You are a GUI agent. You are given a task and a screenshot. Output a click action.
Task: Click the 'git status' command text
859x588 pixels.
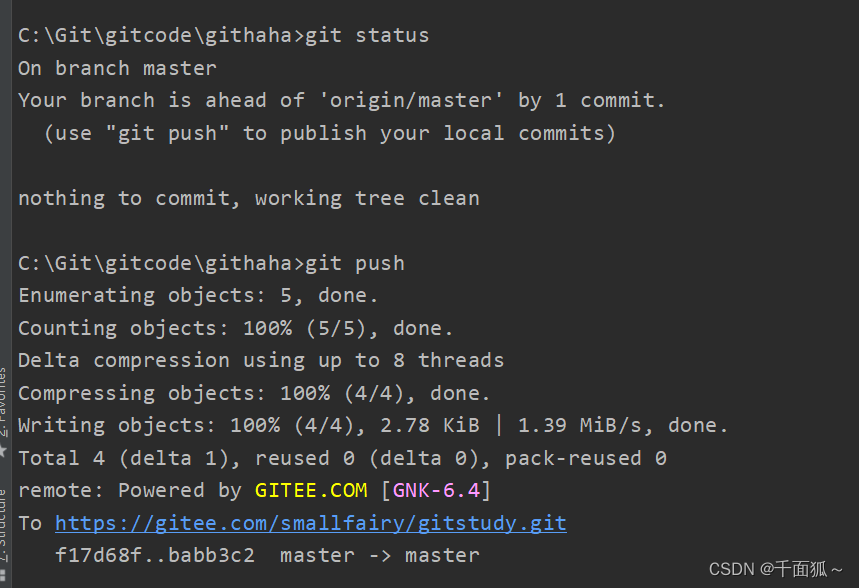(366, 36)
